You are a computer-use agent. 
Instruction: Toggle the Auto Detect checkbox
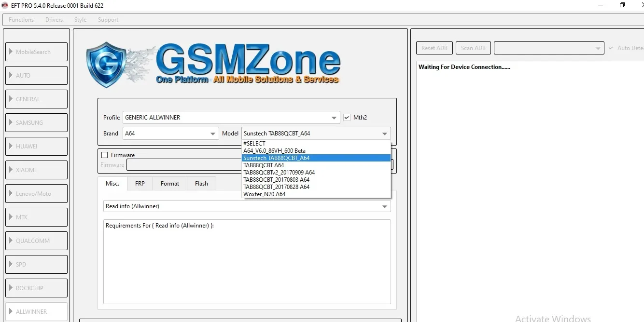611,48
